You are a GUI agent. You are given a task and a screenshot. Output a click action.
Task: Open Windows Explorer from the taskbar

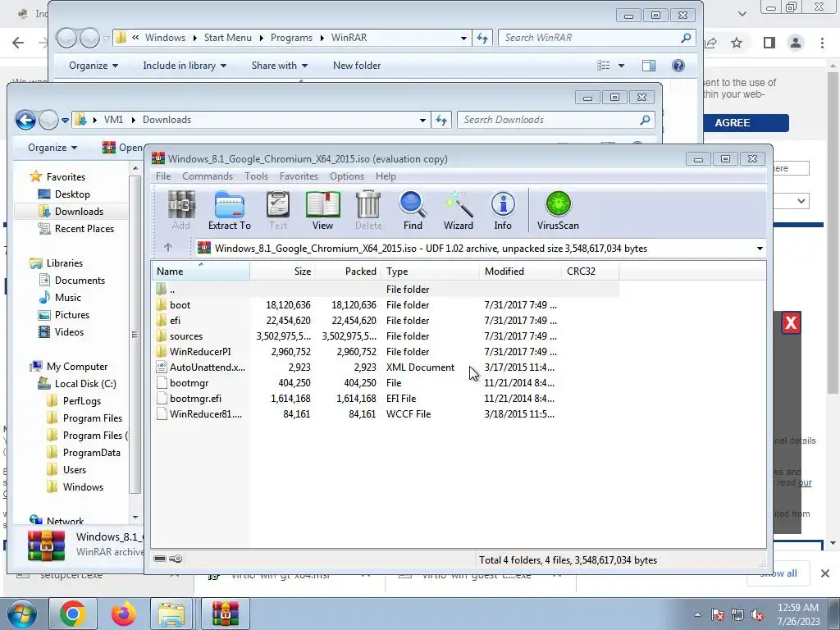(x=171, y=614)
